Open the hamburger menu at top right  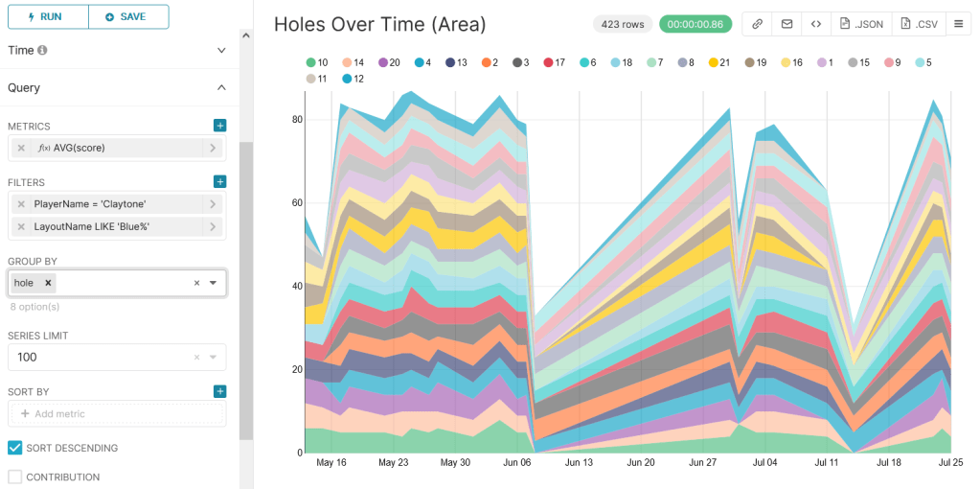[x=958, y=24]
